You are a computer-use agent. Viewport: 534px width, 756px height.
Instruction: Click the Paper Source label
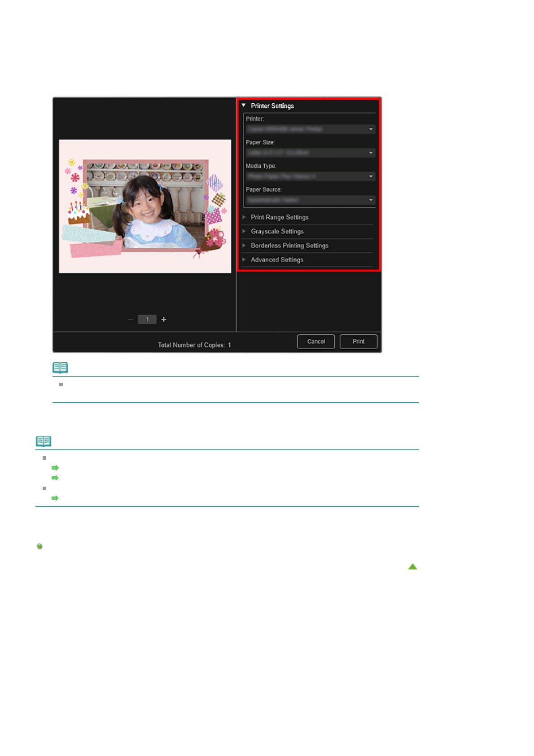(x=264, y=190)
